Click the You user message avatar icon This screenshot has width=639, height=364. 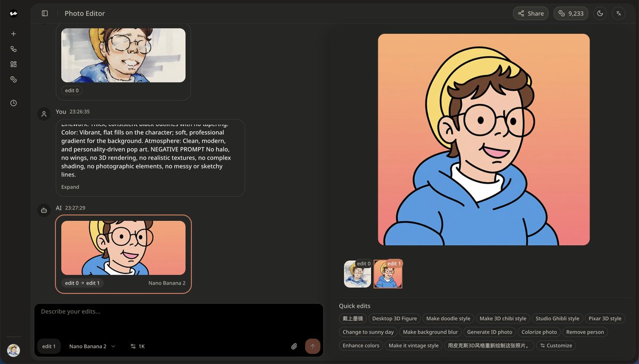point(44,114)
